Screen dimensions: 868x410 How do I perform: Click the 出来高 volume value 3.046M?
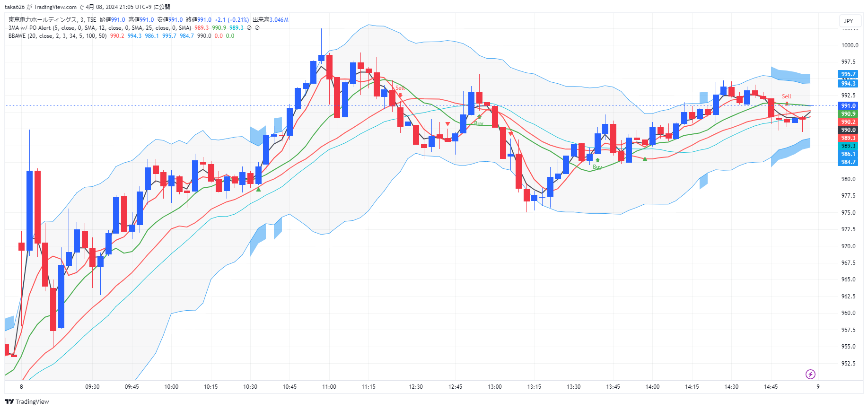click(x=279, y=20)
